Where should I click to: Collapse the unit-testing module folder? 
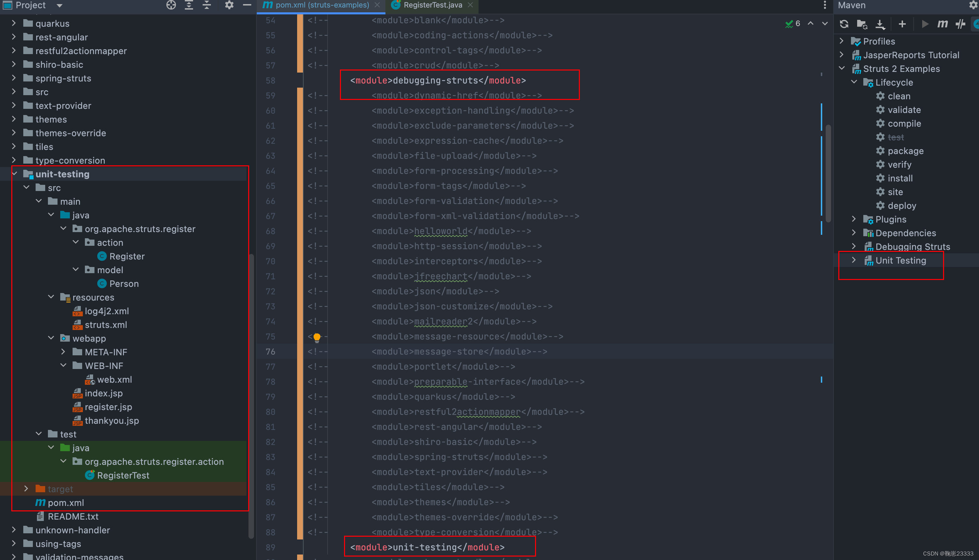15,174
